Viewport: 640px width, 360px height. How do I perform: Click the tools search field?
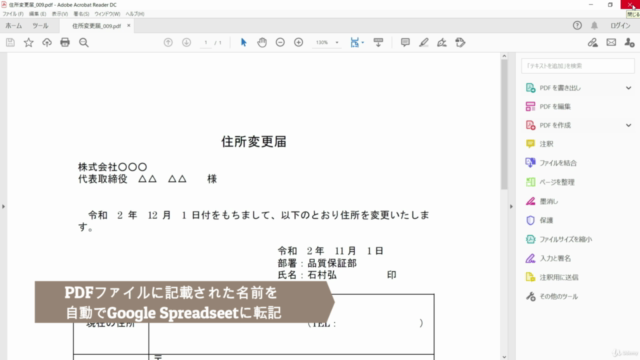click(578, 66)
